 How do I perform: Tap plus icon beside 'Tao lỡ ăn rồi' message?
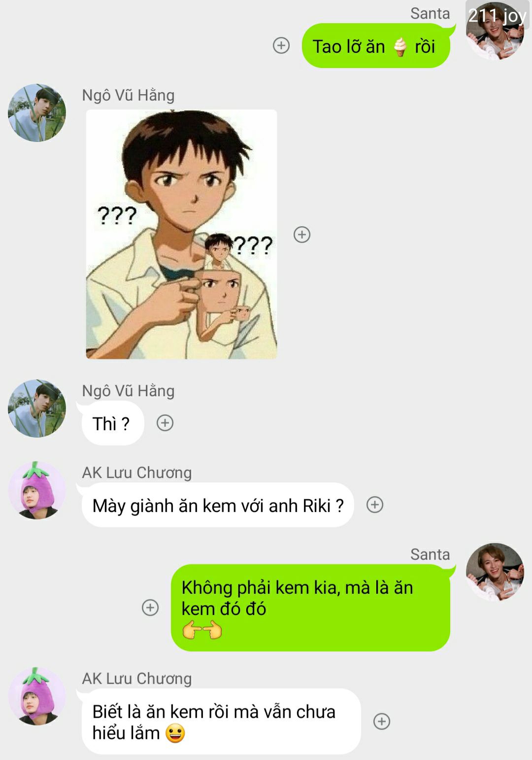pos(281,46)
